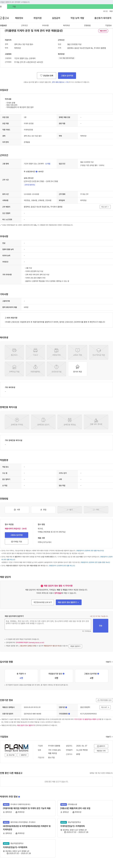Switch to the 근무조건 tab
This screenshot has width=113, height=868.
24,25
